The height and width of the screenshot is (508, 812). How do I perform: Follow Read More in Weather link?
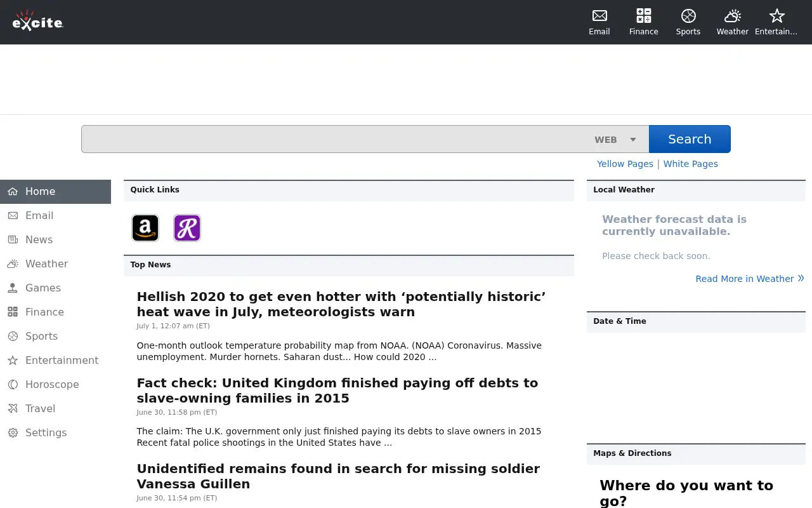pyautogui.click(x=750, y=279)
